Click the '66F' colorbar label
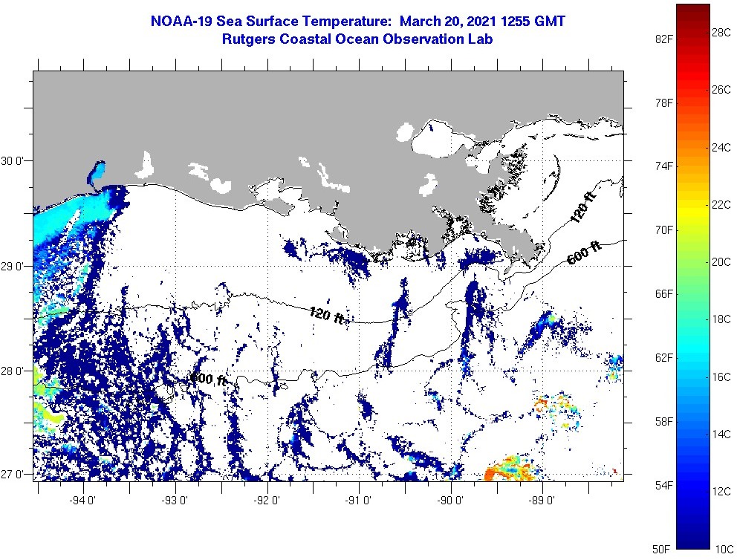The width and height of the screenshot is (737, 560). (663, 294)
